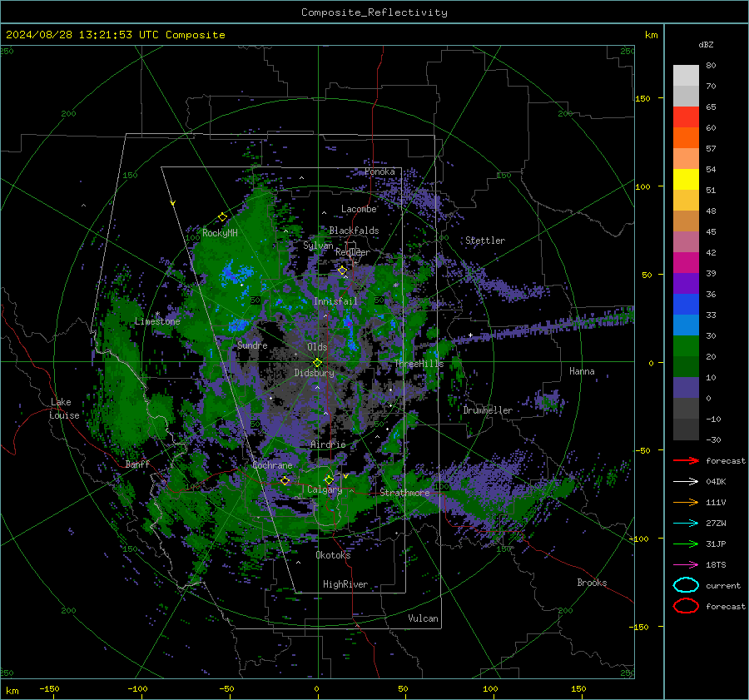Click the magenta 18TS arrow legend icon
Image resolution: width=749 pixels, height=700 pixels.
(686, 565)
